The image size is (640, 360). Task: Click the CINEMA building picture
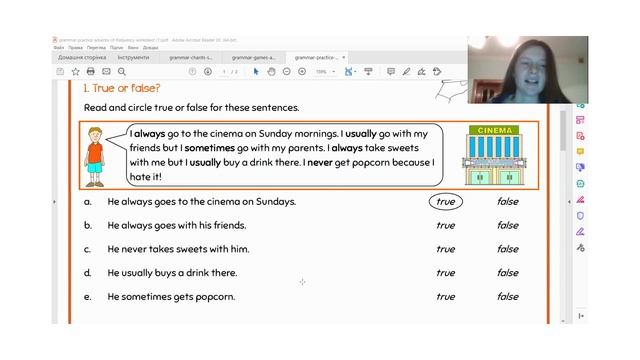click(494, 155)
